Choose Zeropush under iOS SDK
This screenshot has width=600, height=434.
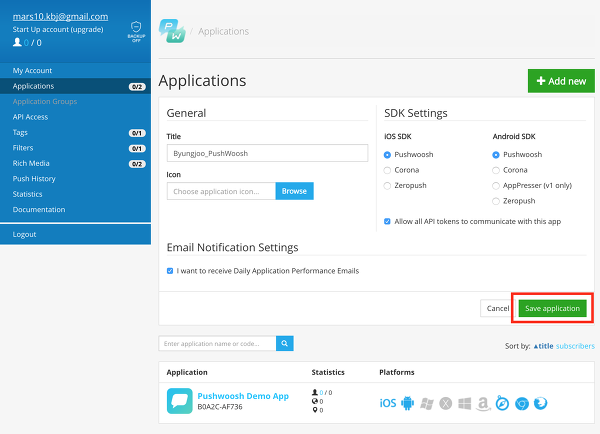coord(387,186)
